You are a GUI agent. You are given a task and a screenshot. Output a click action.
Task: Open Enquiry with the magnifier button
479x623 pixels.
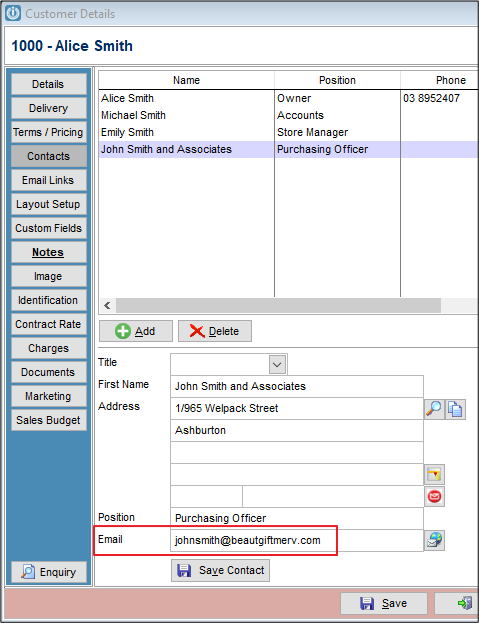49,572
